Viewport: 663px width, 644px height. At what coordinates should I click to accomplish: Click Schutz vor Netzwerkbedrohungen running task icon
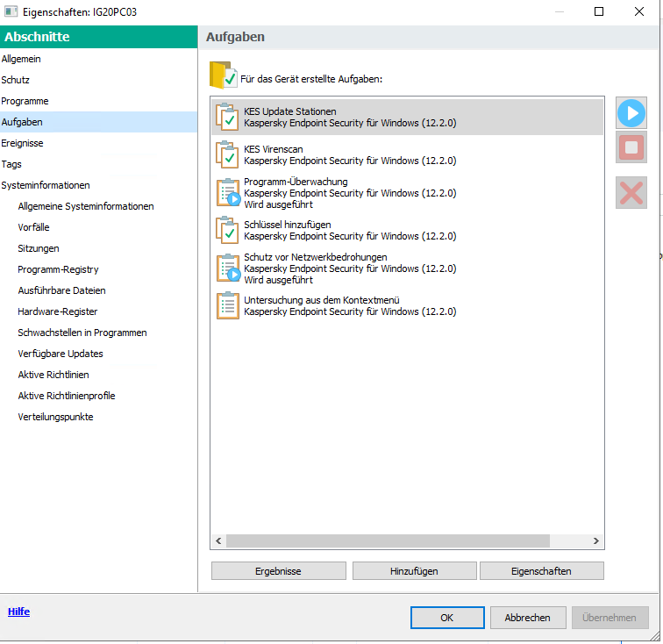(228, 268)
